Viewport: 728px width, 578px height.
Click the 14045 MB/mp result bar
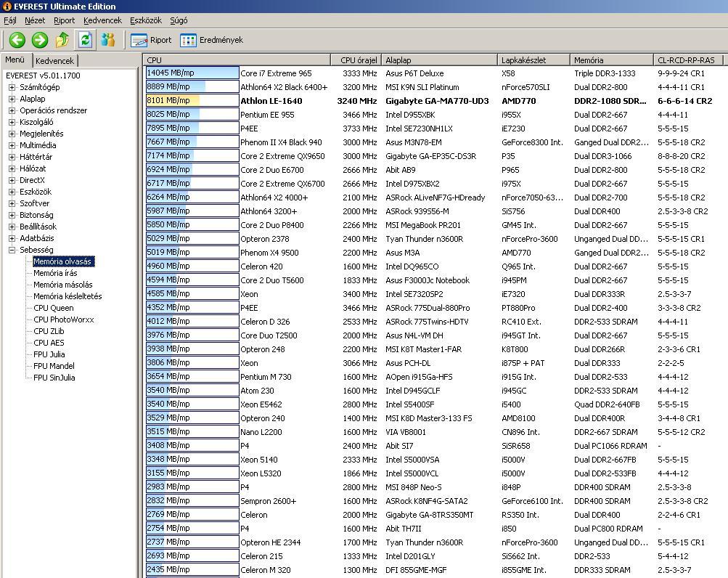pos(192,73)
